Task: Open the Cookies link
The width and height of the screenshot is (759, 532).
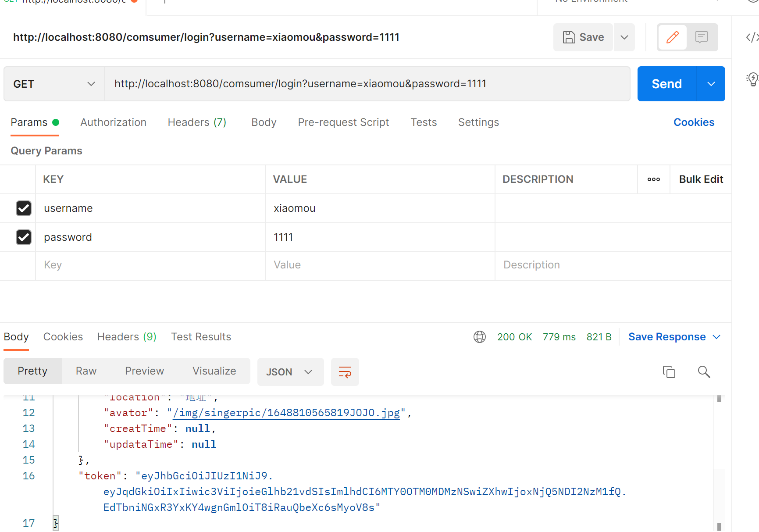Action: 694,122
